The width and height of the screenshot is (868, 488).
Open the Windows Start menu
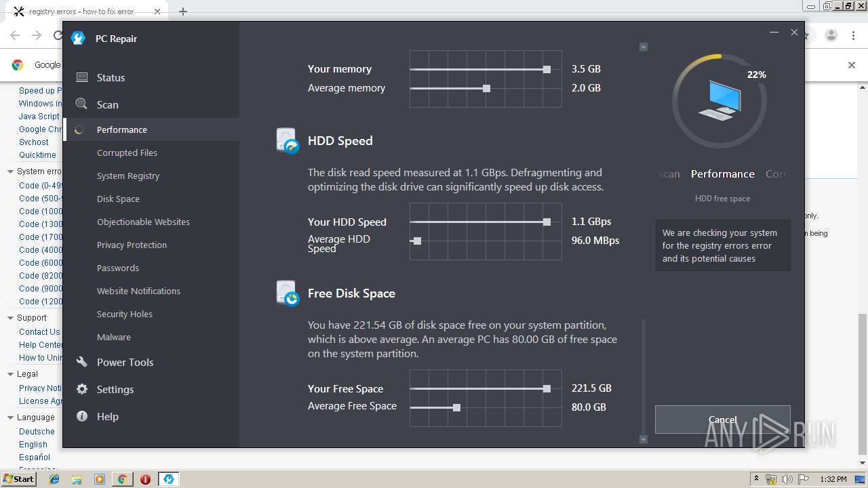point(18,479)
